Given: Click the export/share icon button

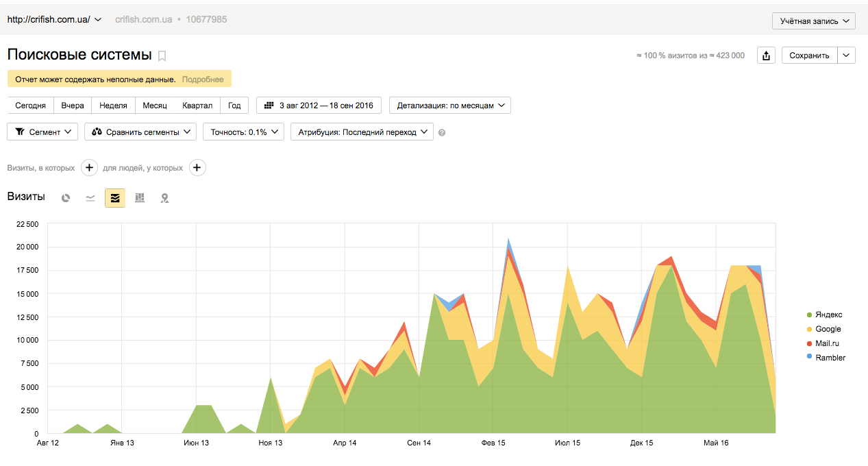Looking at the screenshot, I should coord(766,56).
